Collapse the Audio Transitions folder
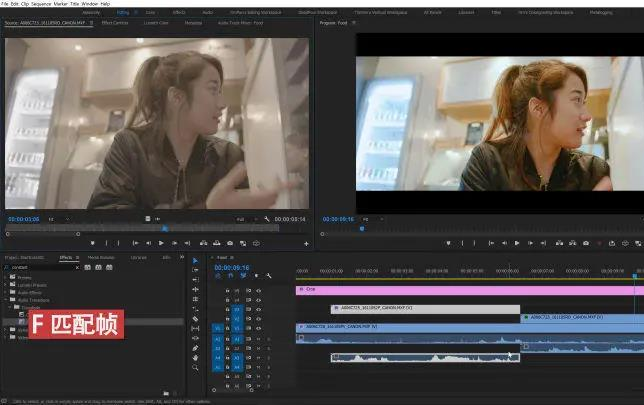Viewport: 644px width, 405px height. [x=6, y=300]
